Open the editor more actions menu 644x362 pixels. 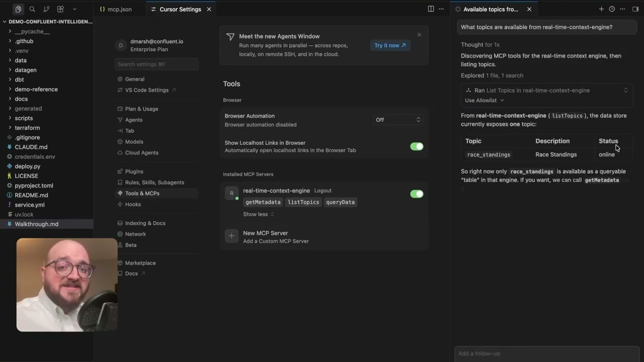click(441, 9)
